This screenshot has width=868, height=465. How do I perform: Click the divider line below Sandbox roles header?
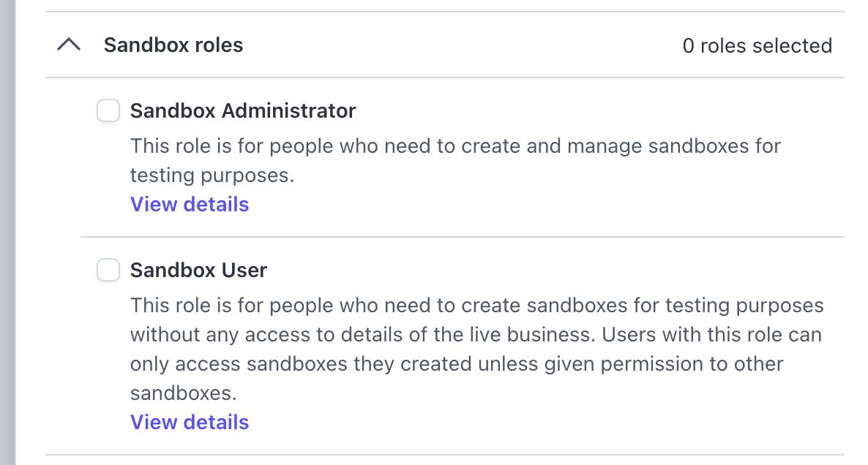coord(444,77)
